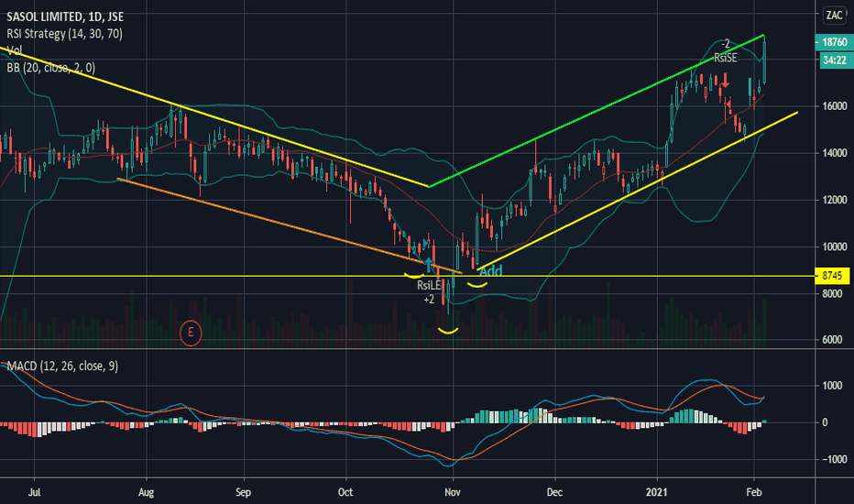Click the 10000 price axis label
Image resolution: width=854 pixels, height=504 pixels.
[835, 247]
